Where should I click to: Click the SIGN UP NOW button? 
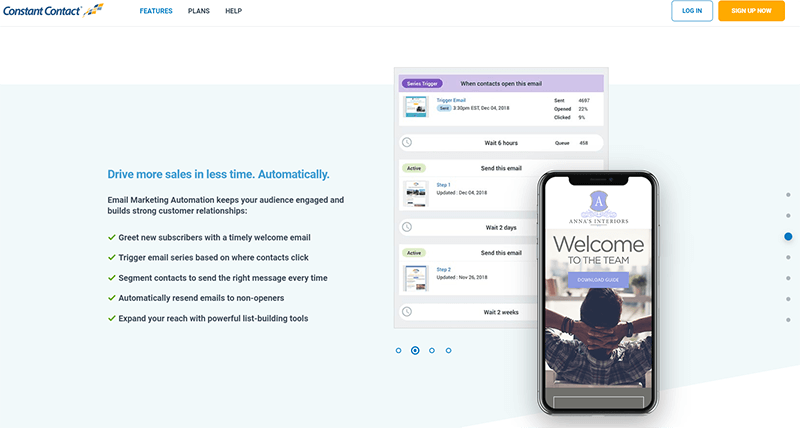tap(751, 11)
